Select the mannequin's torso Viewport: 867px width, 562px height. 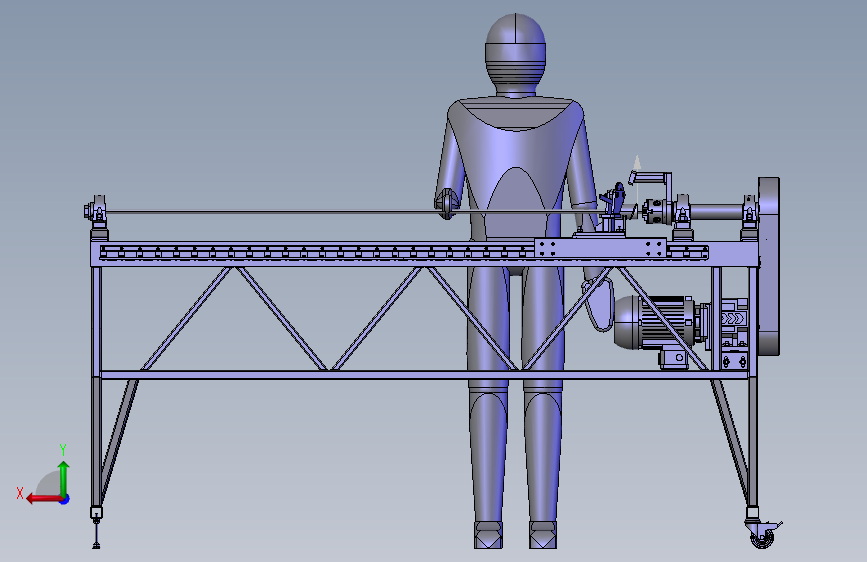(x=515, y=171)
